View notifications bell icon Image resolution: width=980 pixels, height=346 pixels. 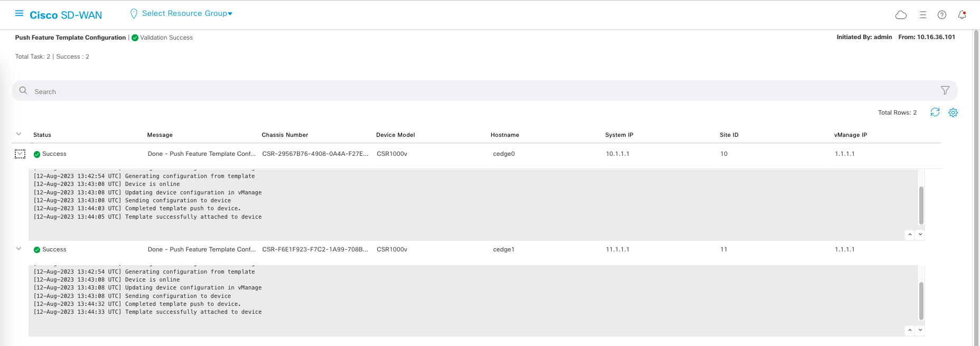(x=962, y=15)
